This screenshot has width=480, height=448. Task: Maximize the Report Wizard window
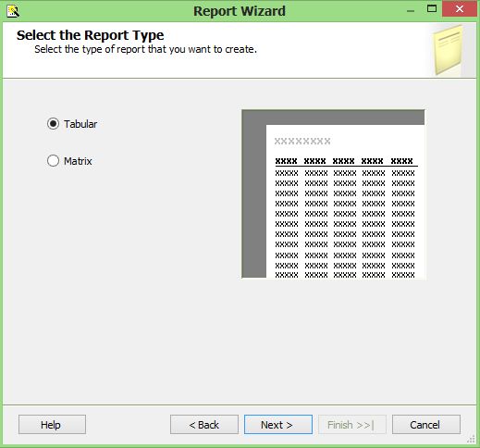point(432,9)
